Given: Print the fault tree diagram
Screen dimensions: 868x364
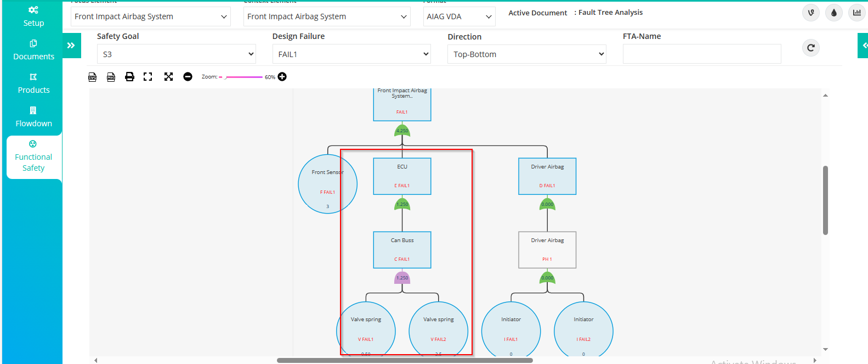Looking at the screenshot, I should [x=129, y=77].
